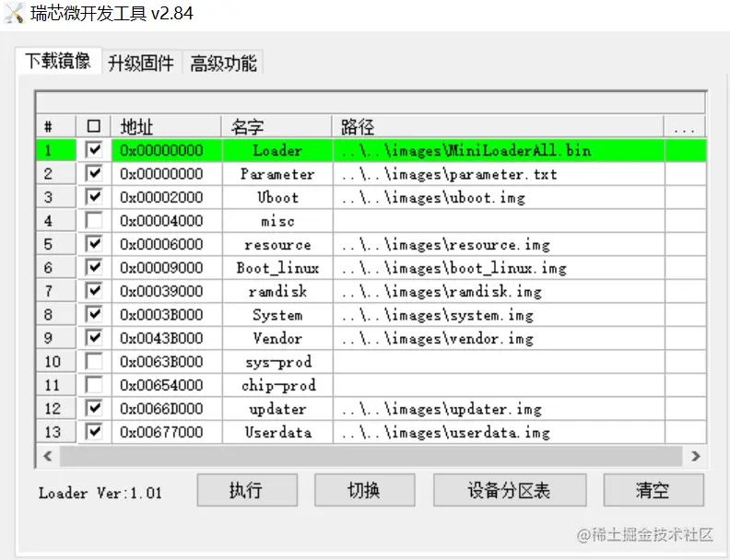The width and height of the screenshot is (730, 560).
Task: Uncheck the Uboot row checkbox
Action: point(94,197)
